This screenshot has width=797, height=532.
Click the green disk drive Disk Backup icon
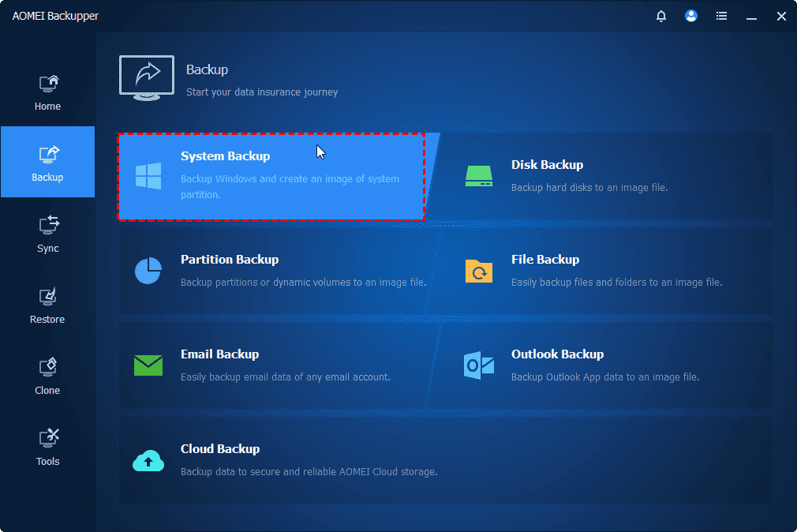pyautogui.click(x=479, y=176)
